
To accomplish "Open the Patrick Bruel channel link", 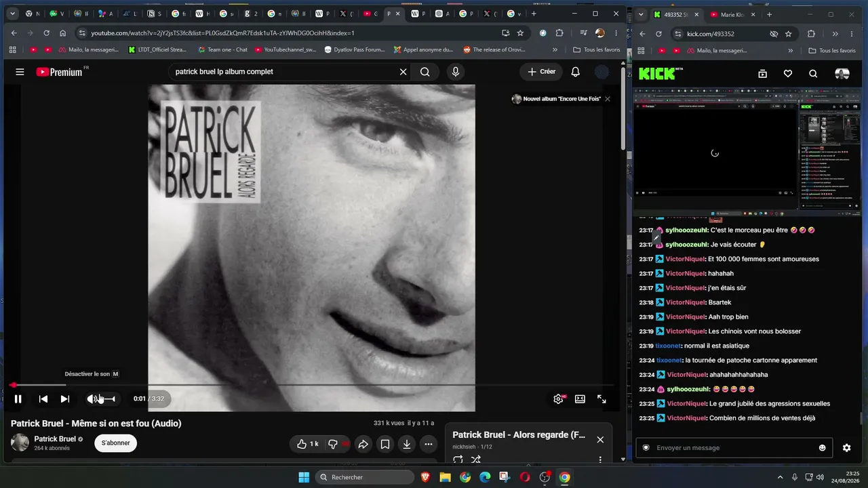I will pyautogui.click(x=56, y=439).
